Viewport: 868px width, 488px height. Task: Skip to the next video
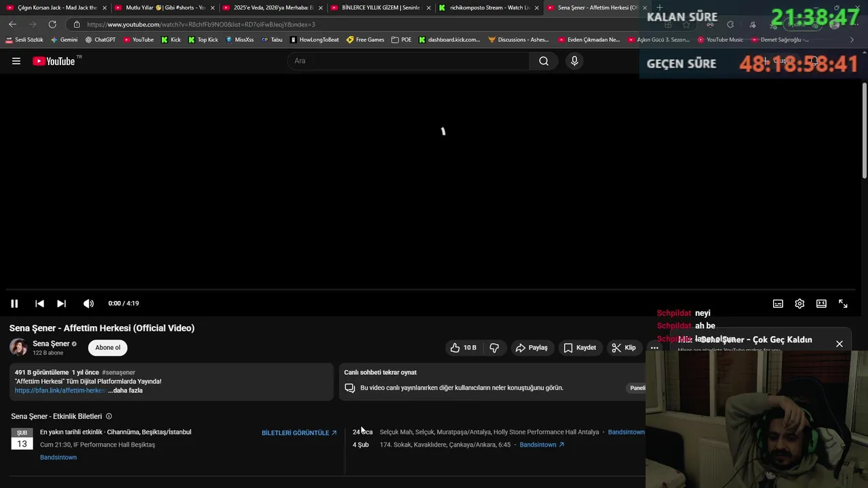coord(61,304)
